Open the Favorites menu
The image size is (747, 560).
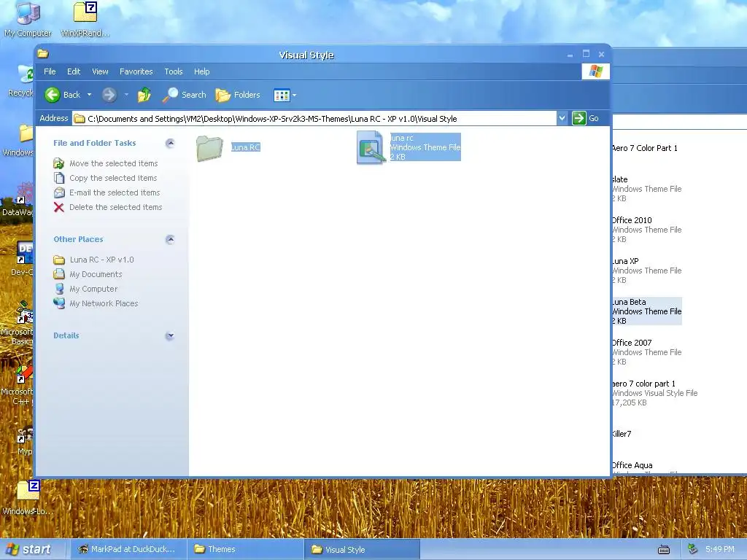coord(136,71)
